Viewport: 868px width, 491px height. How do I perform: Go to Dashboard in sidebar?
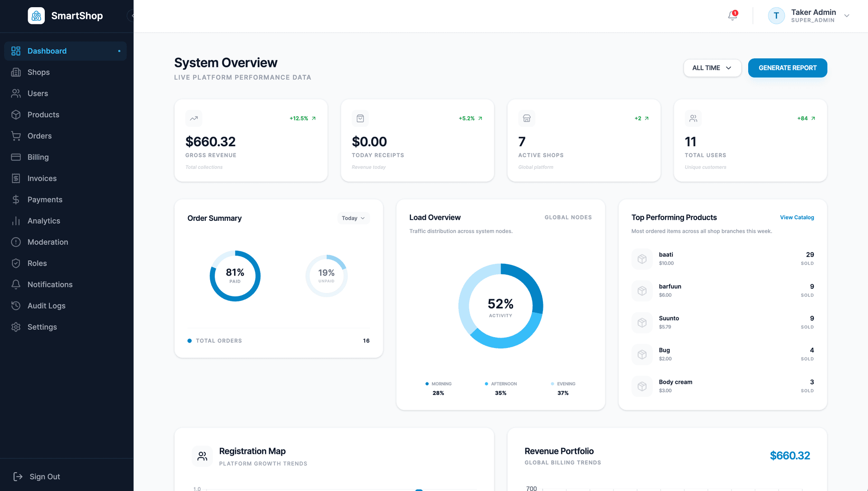point(66,51)
